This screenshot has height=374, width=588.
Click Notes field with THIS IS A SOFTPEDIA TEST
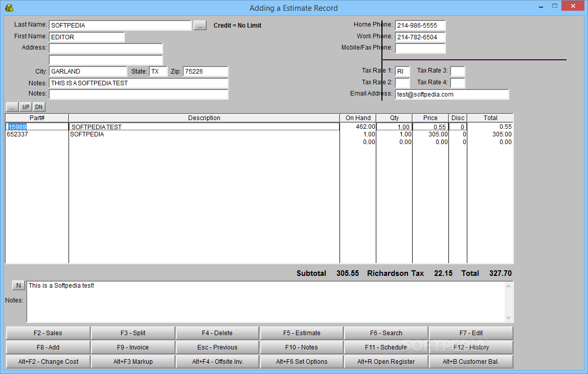pos(139,83)
